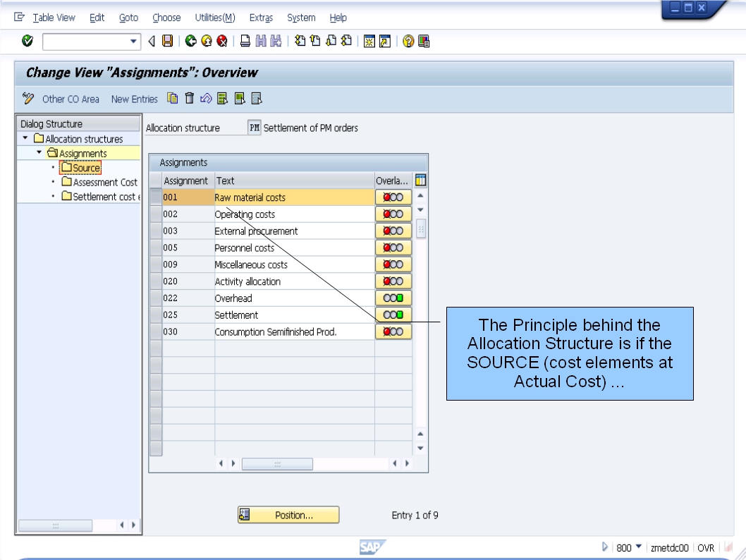Screen dimensions: 746x560
Task: Open the Choose menu
Action: [166, 18]
